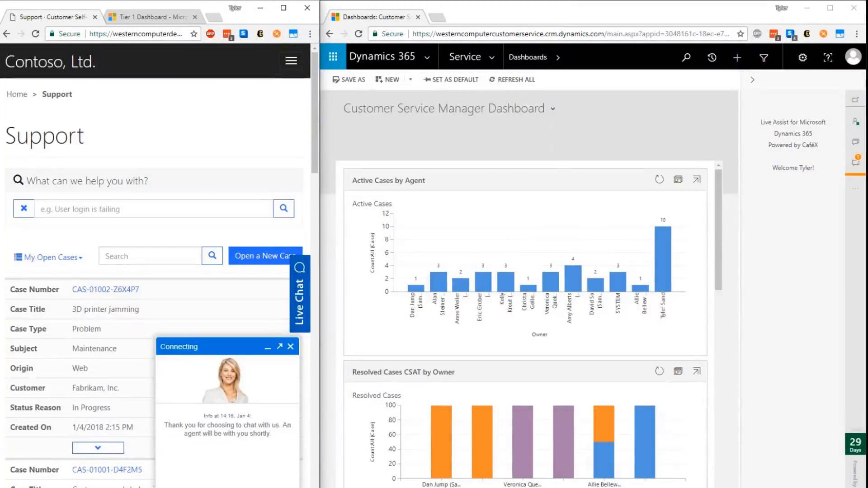Viewport: 868px width, 488px height.
Task: Click the tallest blue bar for Tyler Sand
Action: [662, 258]
